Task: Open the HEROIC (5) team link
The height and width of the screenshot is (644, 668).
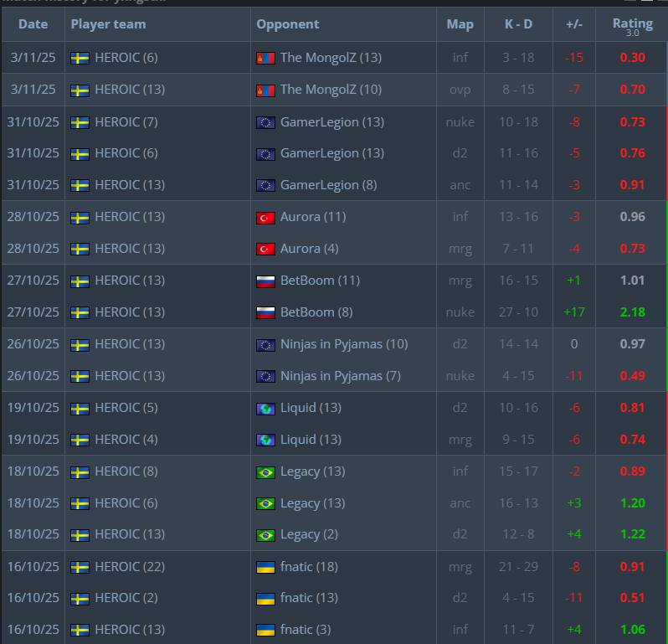Action: tap(126, 408)
